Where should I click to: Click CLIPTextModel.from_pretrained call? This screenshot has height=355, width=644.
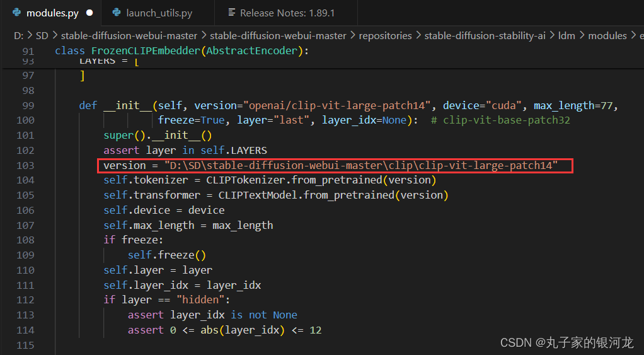(333, 195)
